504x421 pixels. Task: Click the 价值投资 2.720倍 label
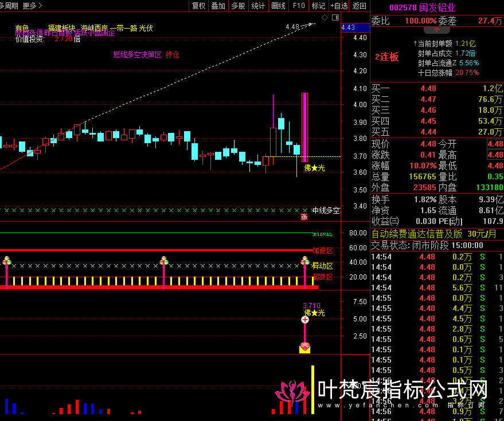pyautogui.click(x=48, y=39)
